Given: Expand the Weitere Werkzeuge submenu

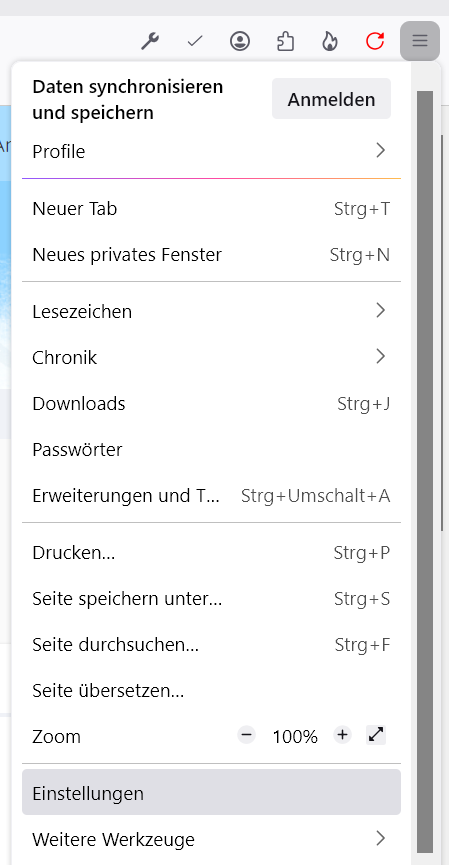Looking at the screenshot, I should pyautogui.click(x=211, y=839).
